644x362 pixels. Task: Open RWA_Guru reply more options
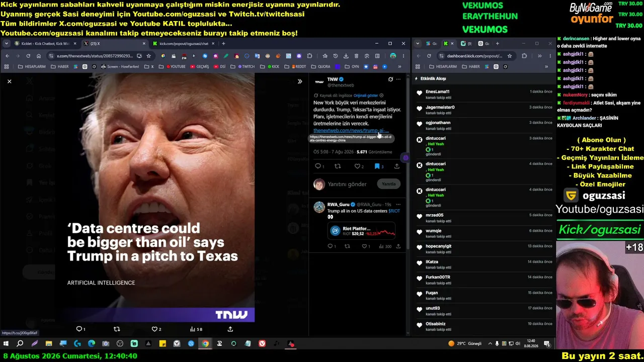point(398,205)
